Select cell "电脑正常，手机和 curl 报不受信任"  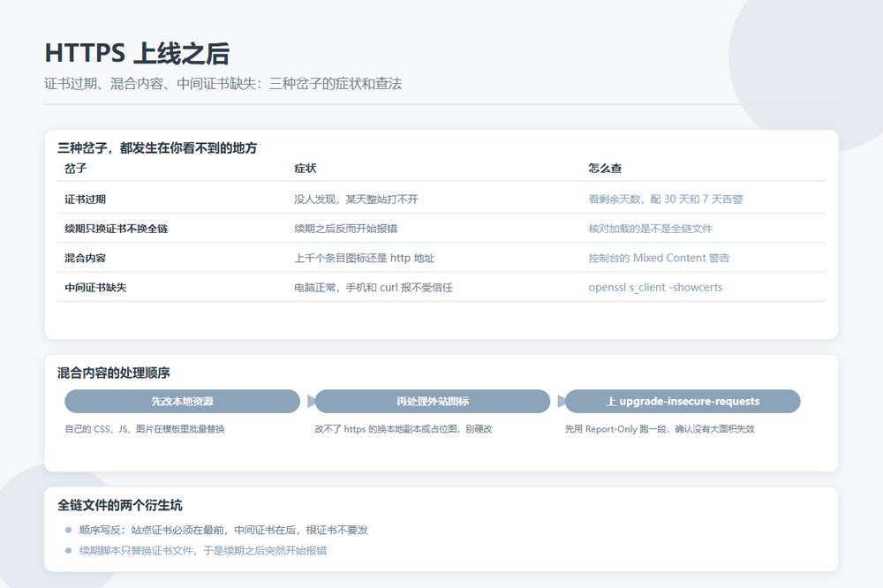374,287
